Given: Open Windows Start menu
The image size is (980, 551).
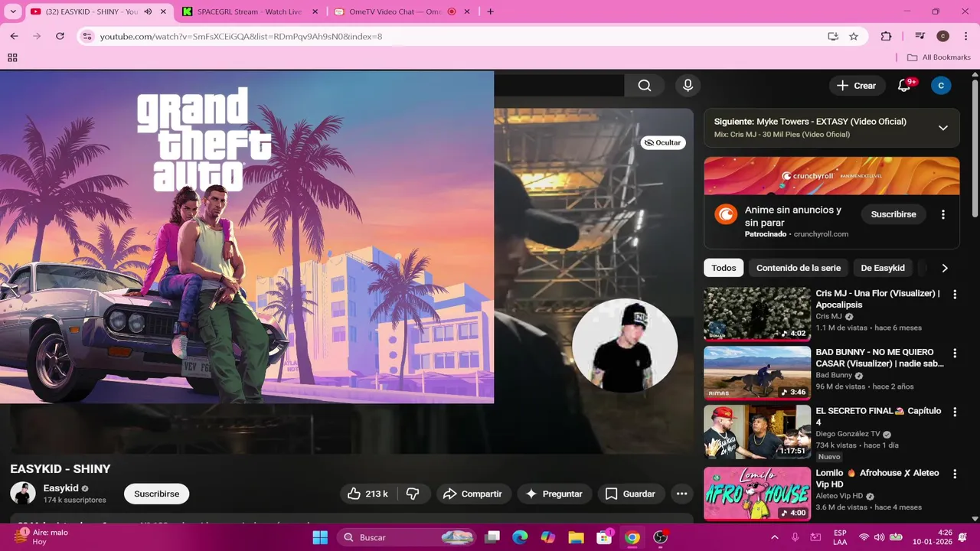Looking at the screenshot, I should pyautogui.click(x=320, y=537).
